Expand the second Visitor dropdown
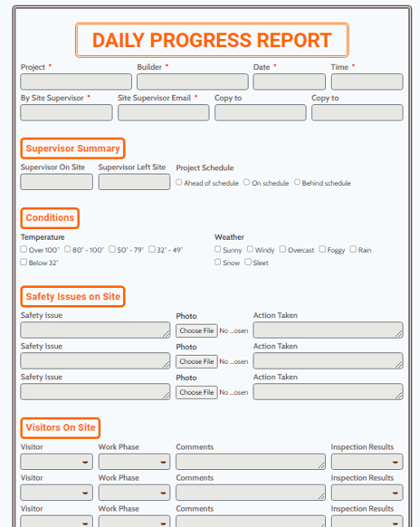The height and width of the screenshot is (527, 420). 56,493
